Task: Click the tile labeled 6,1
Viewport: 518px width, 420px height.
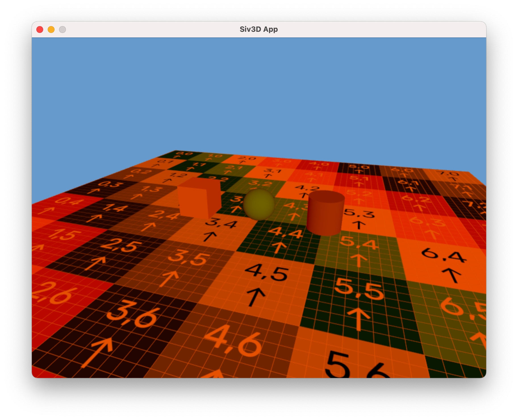Action: (x=409, y=185)
